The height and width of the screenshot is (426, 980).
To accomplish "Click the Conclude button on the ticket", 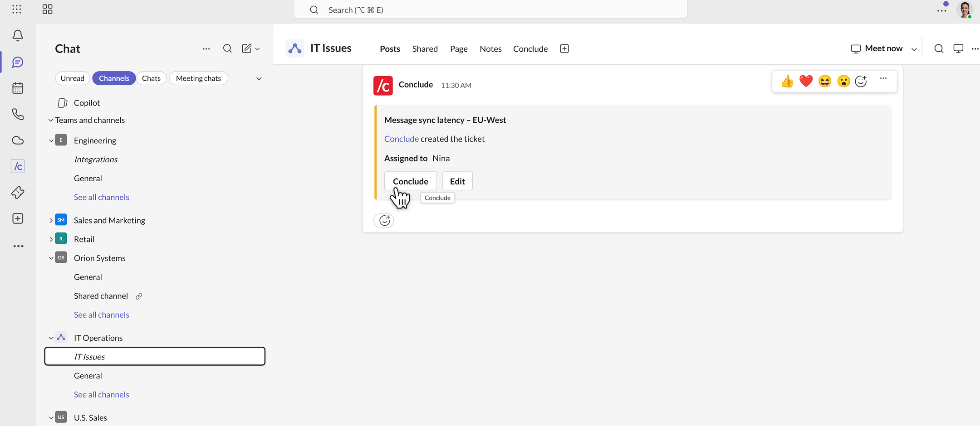I will coord(411,181).
